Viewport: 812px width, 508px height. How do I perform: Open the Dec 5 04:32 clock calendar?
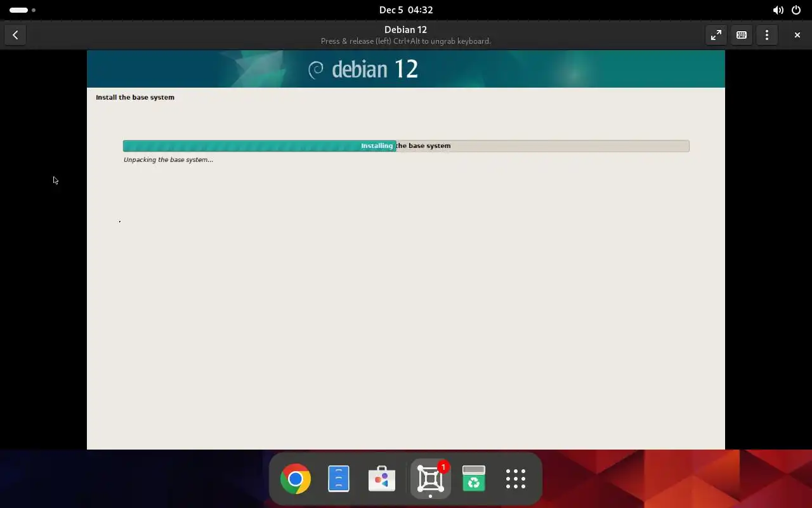(406, 10)
